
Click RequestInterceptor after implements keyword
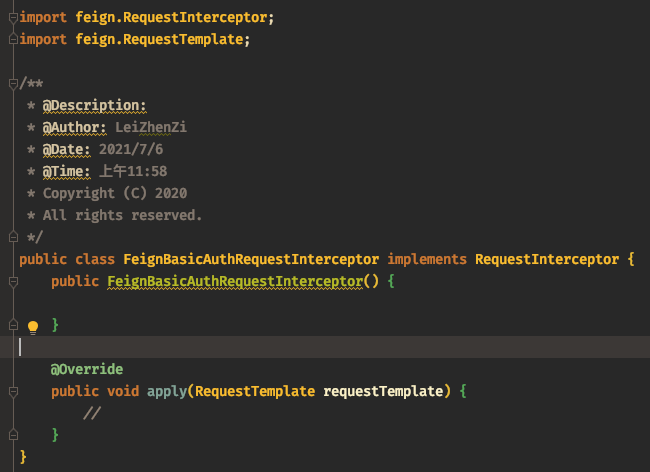(x=547, y=259)
